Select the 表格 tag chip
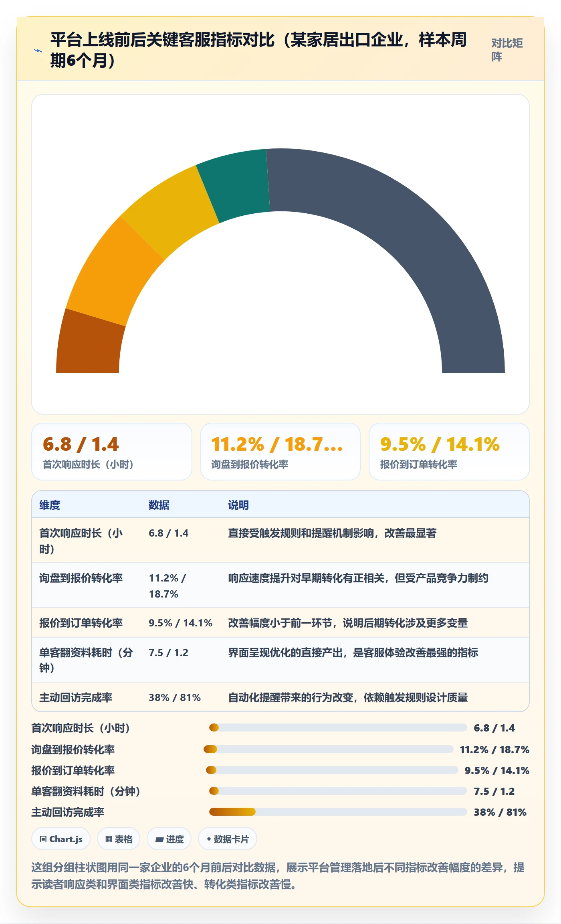The image size is (561, 924). [119, 839]
